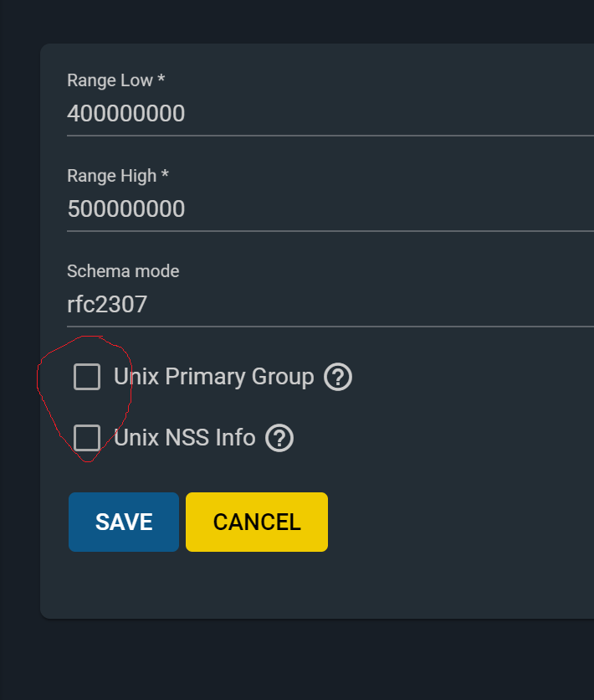Screen dimensions: 594x700
Task: Click the Unix NSS Info label text
Action: (185, 437)
